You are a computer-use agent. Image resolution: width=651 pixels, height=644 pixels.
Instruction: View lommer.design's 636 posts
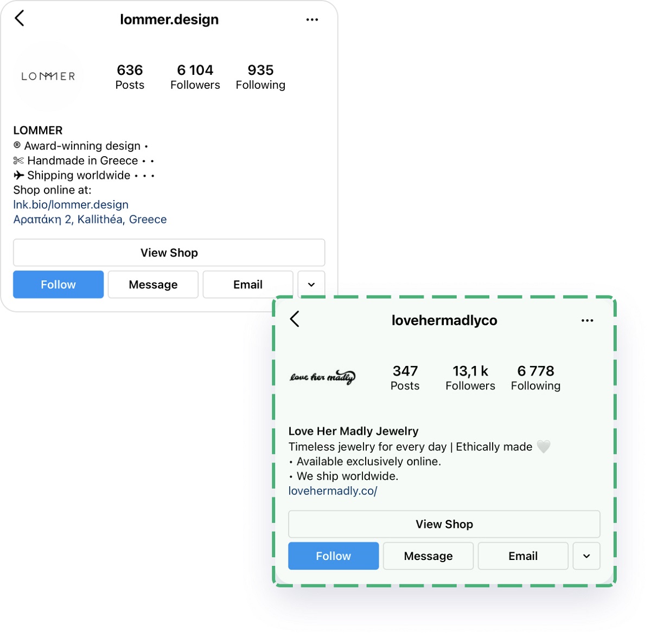coord(130,77)
